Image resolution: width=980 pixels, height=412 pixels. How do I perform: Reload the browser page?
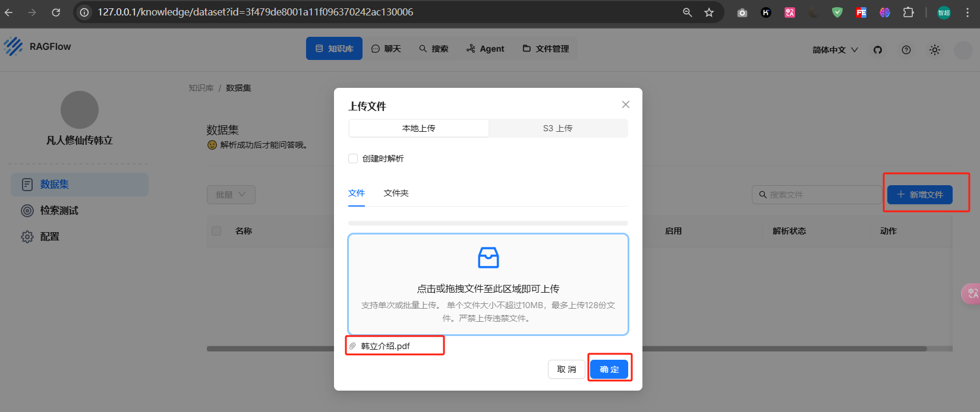tap(56, 12)
